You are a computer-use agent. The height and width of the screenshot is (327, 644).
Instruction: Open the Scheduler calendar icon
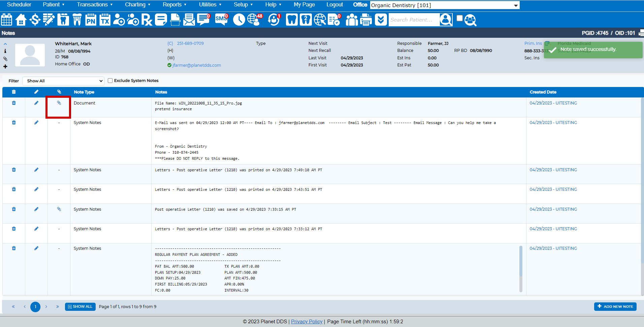click(7, 20)
